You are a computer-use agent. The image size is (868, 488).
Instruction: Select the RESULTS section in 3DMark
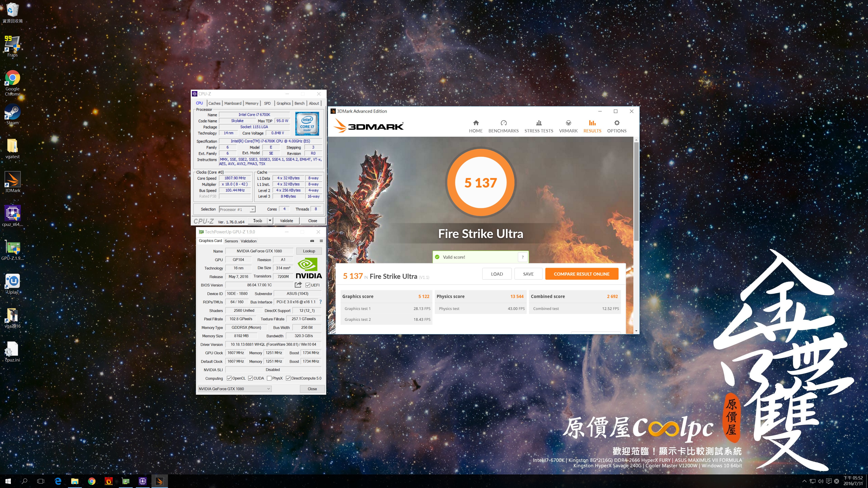coord(592,127)
